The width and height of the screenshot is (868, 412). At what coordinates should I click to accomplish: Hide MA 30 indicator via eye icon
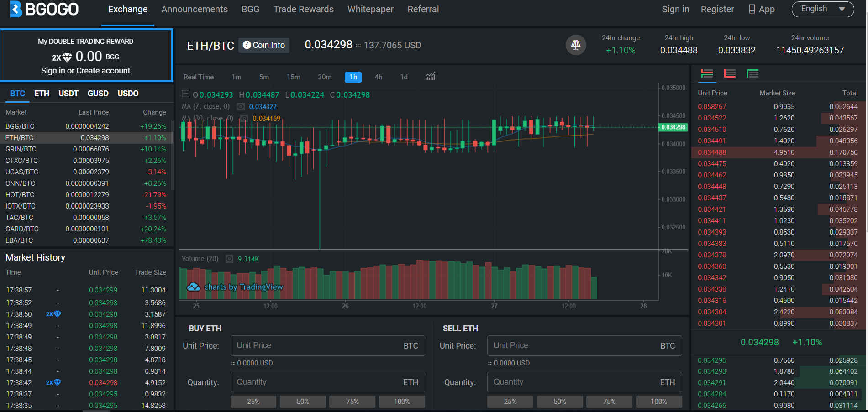244,118
